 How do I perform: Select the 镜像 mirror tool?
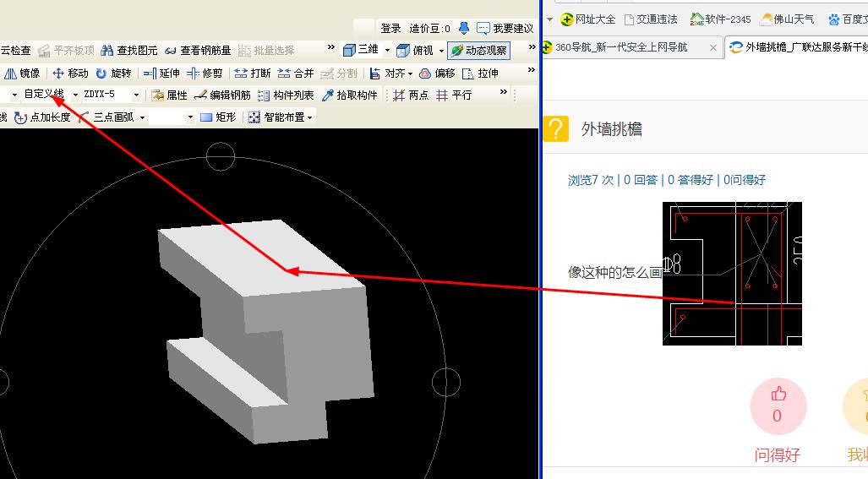tap(22, 73)
